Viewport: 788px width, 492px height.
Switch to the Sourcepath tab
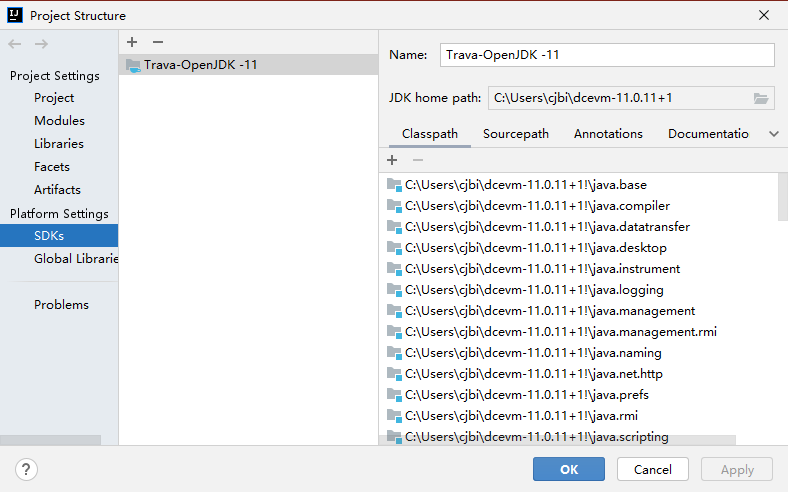516,134
